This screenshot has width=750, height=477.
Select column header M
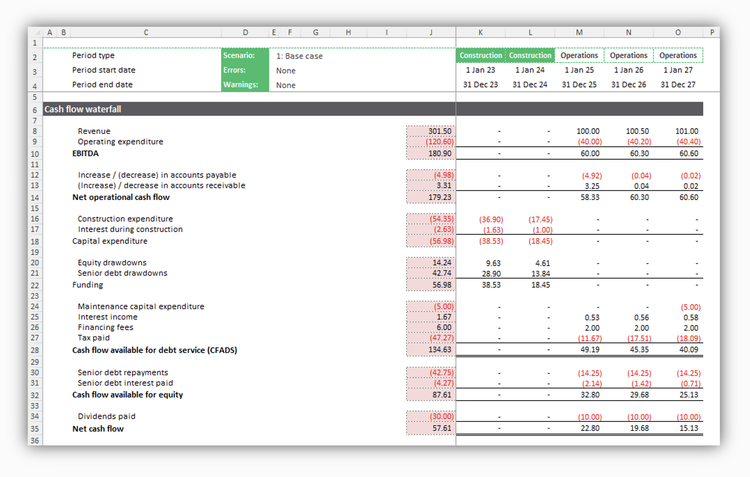[x=579, y=32]
